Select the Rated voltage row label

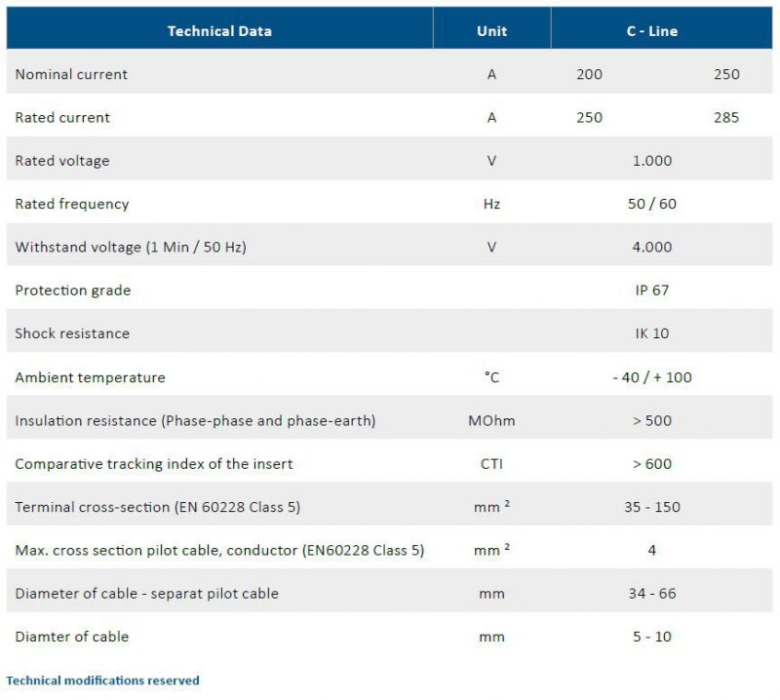click(x=62, y=161)
